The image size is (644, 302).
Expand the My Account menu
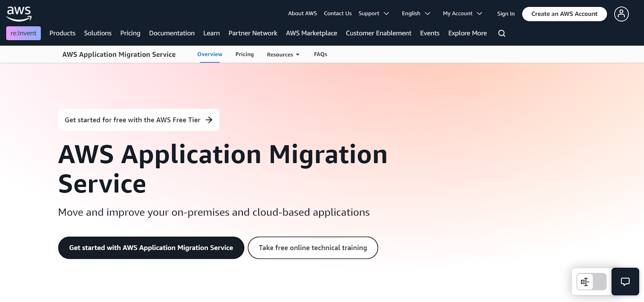pyautogui.click(x=462, y=14)
